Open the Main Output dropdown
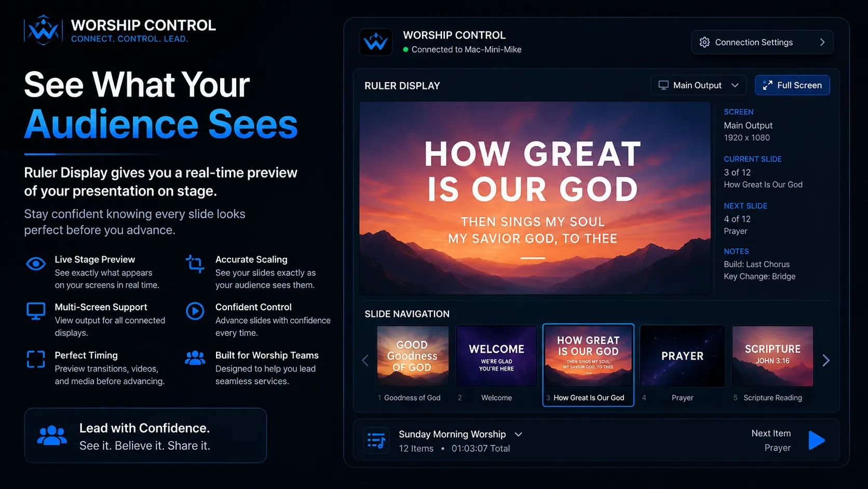 pyautogui.click(x=698, y=85)
